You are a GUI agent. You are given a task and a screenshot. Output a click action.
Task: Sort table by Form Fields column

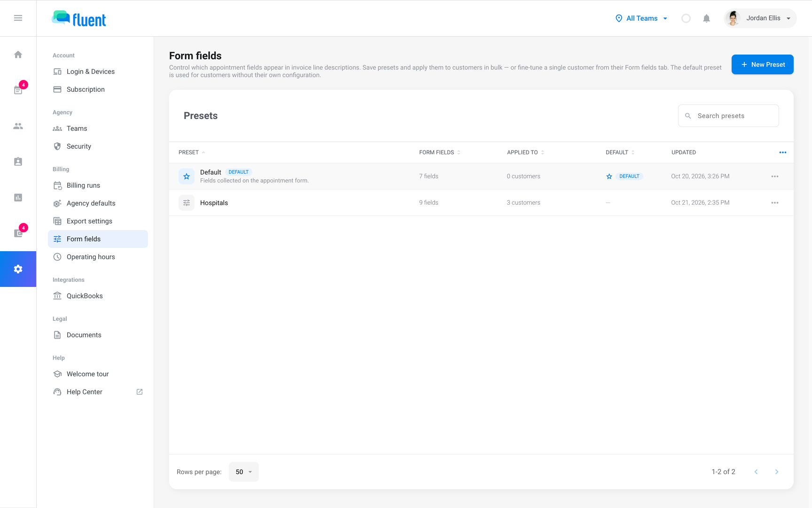pos(440,152)
